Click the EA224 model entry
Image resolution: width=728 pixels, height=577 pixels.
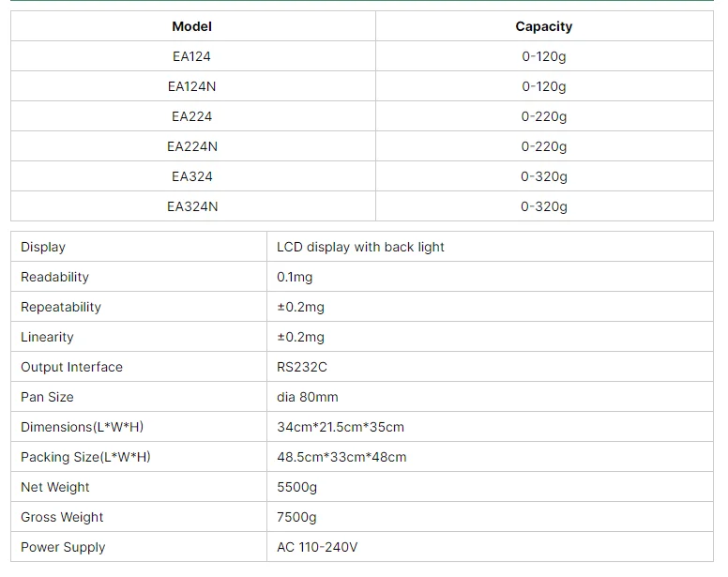point(191,116)
